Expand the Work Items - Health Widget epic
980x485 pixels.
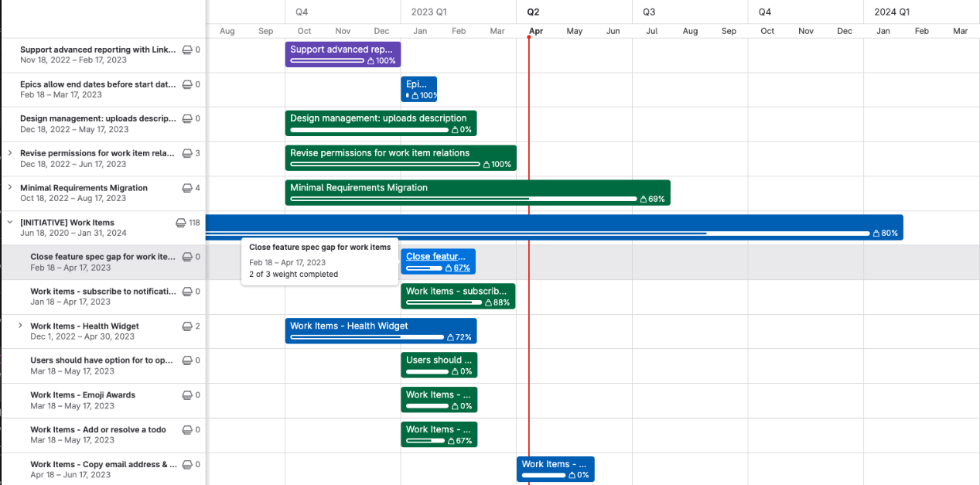click(x=20, y=326)
